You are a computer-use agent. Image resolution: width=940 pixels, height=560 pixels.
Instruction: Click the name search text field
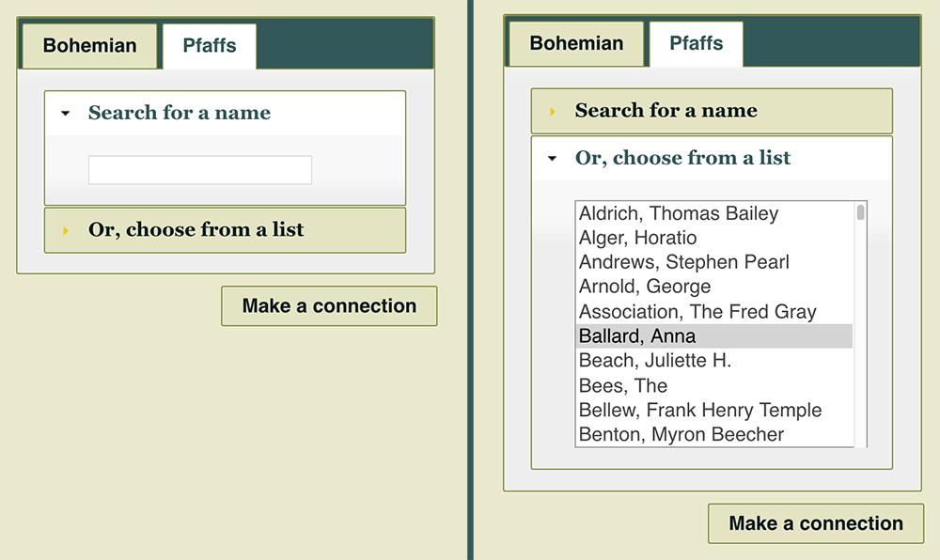coord(199,170)
